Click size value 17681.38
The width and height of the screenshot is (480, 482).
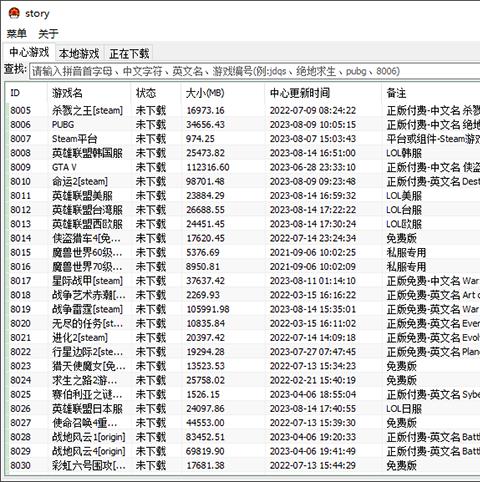[x=205, y=466]
